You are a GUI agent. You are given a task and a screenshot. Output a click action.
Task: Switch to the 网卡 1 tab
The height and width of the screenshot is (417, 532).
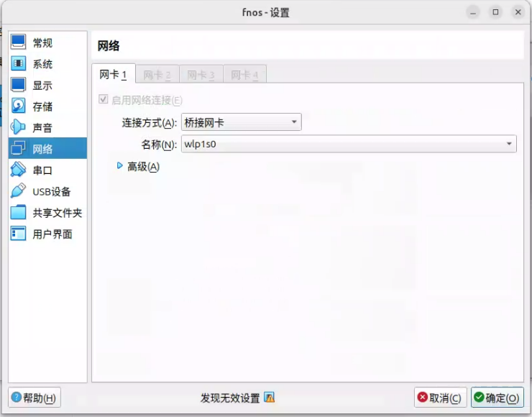pyautogui.click(x=114, y=74)
